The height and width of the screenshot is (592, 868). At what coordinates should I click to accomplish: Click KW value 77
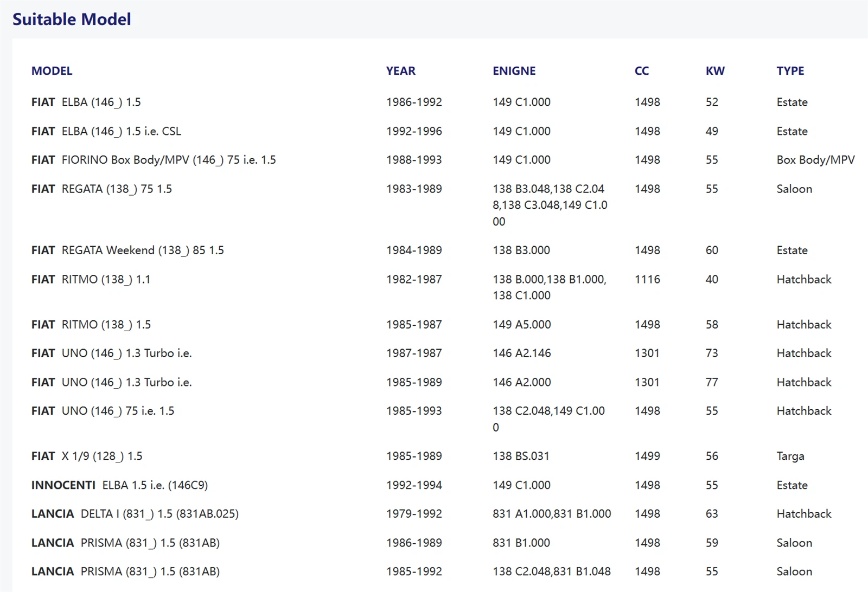[712, 382]
